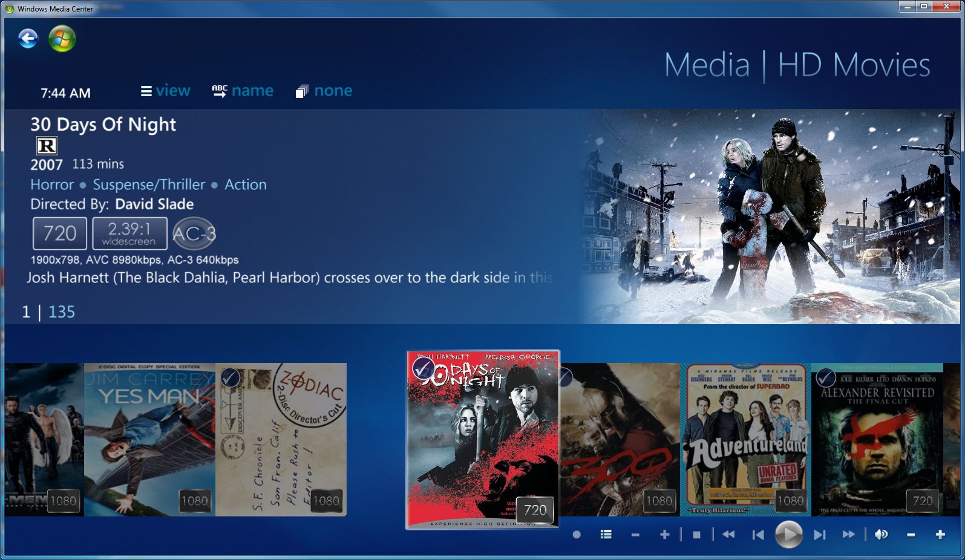Toggle the watched checkmark on Zodiac poster
The height and width of the screenshot is (560, 965).
tap(229, 379)
